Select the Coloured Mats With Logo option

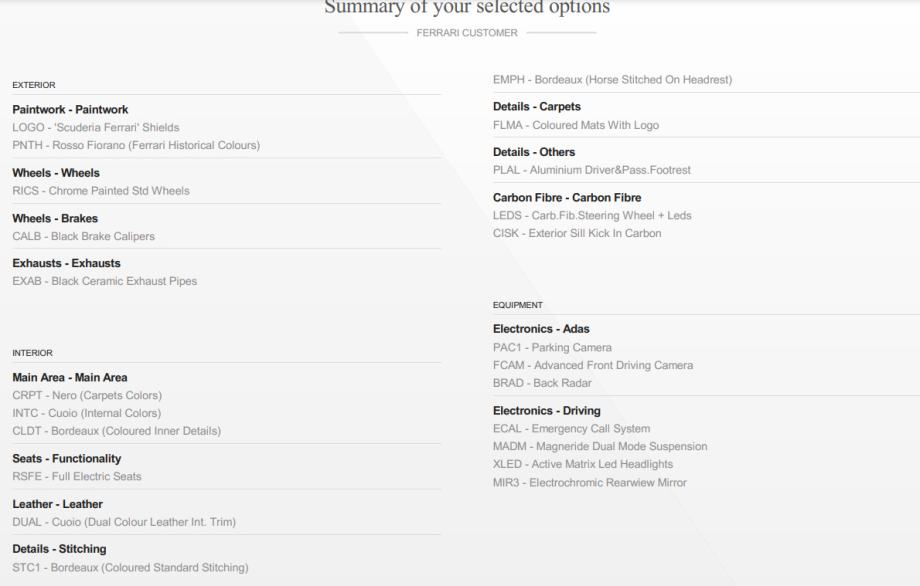(x=575, y=125)
